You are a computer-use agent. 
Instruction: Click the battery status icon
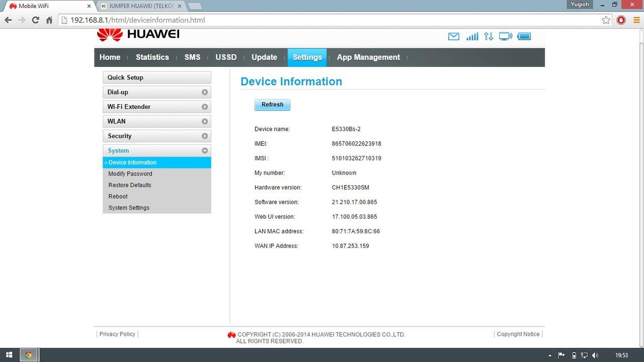524,37
